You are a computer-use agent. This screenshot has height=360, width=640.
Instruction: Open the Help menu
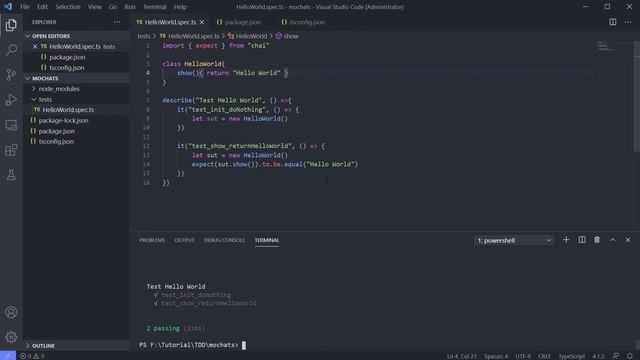pyautogui.click(x=180, y=7)
